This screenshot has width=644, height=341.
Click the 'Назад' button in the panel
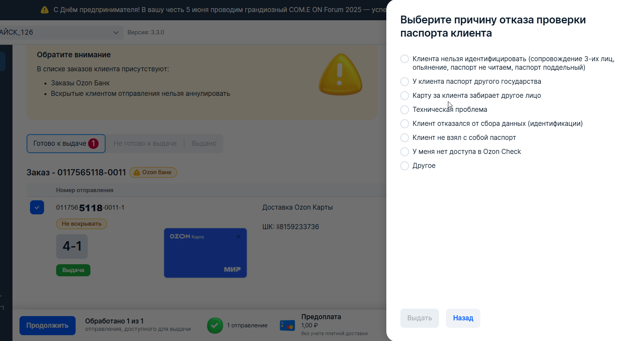(463, 318)
